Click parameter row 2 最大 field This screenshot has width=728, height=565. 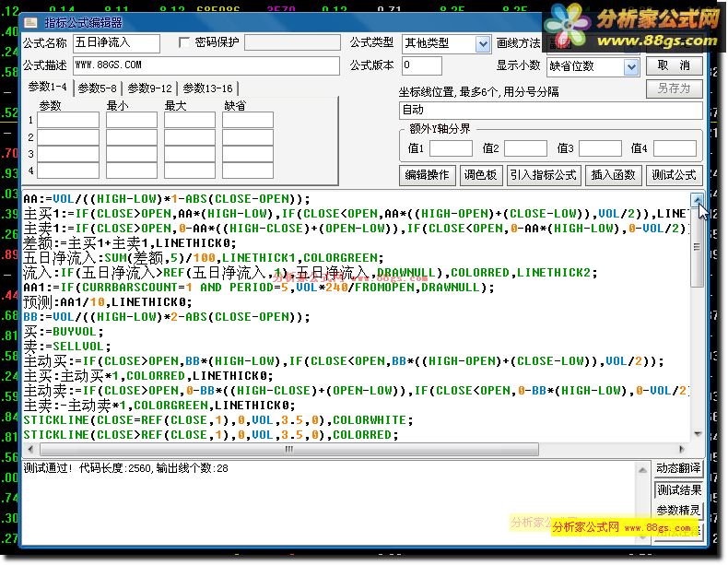tap(190, 137)
